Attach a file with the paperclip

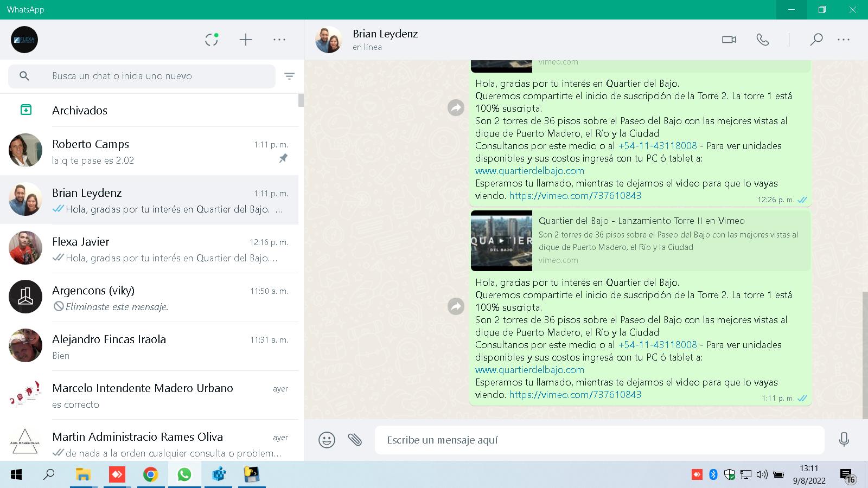pos(355,439)
